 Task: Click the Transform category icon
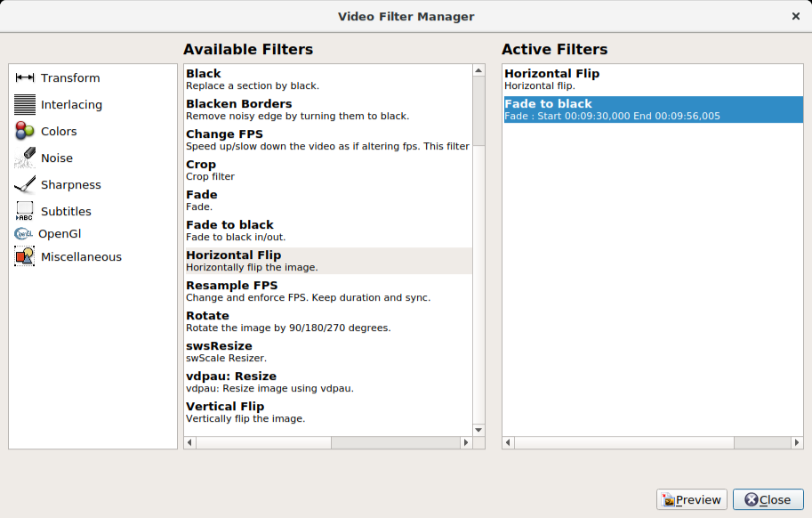tap(25, 78)
